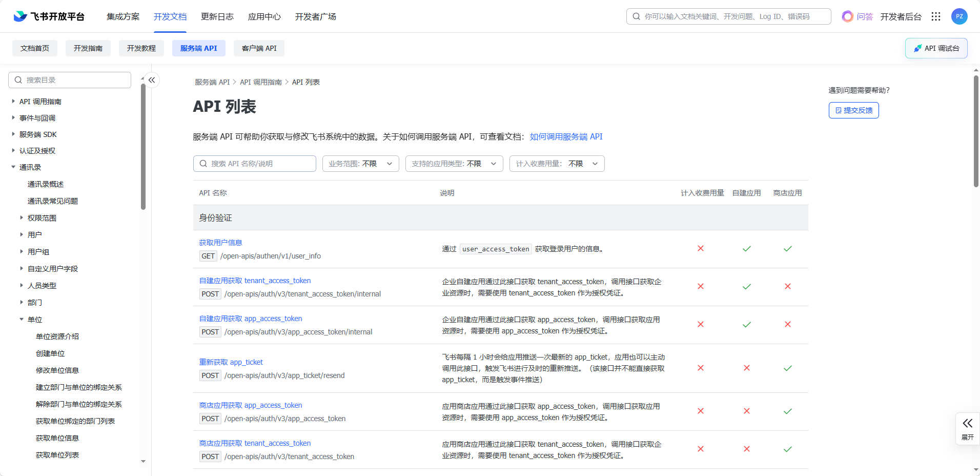Screen dimensions: 980x476
Task: Click the 搜索 API 名称/说明 field
Action: tap(255, 164)
